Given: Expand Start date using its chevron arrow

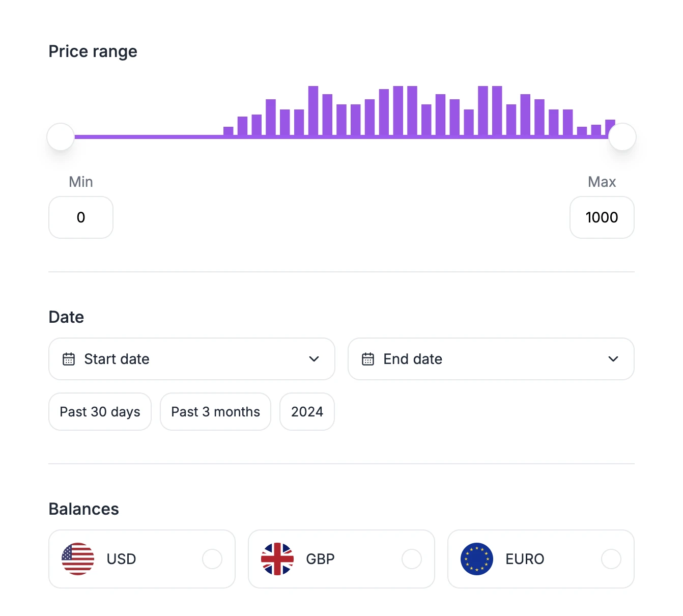Looking at the screenshot, I should point(314,359).
